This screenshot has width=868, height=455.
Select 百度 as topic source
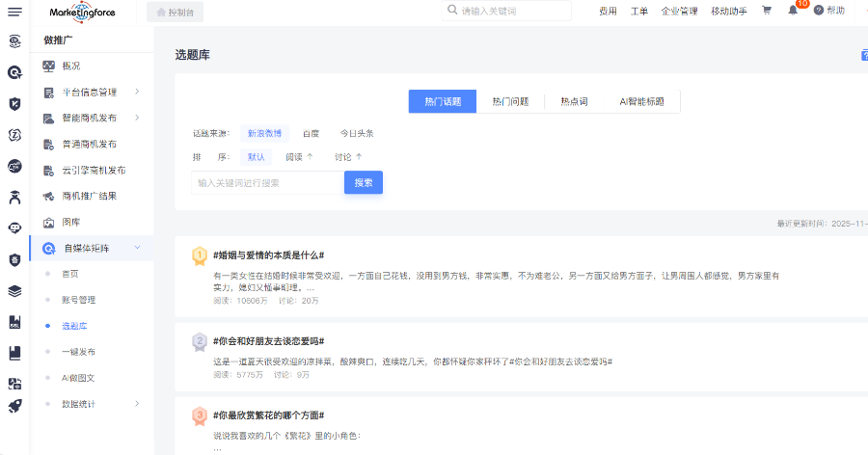coord(311,133)
